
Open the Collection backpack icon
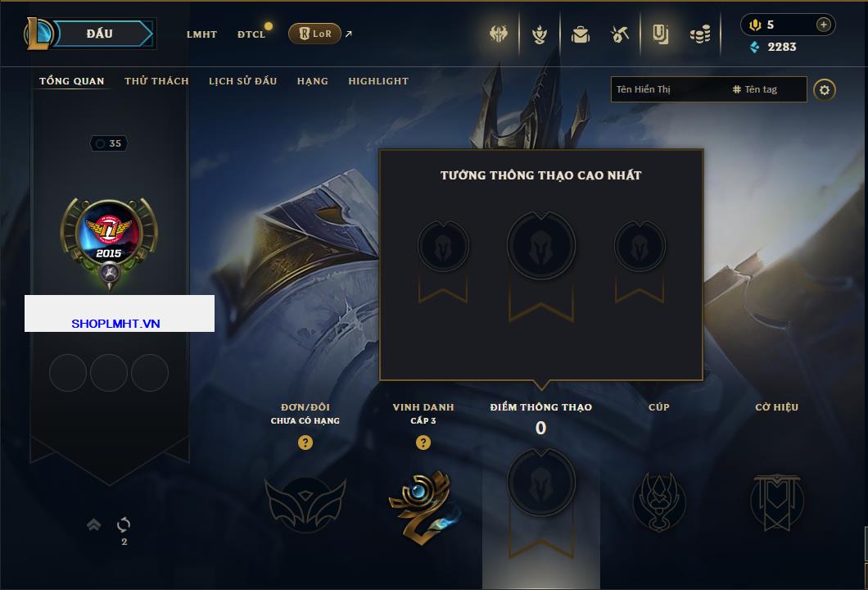point(580,35)
